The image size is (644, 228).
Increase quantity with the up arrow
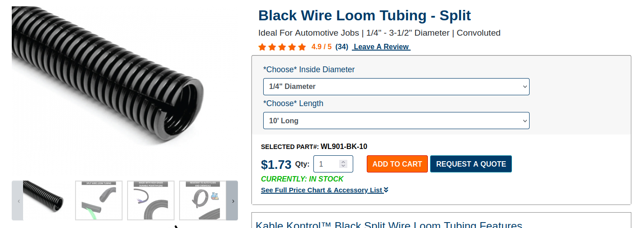343,162
